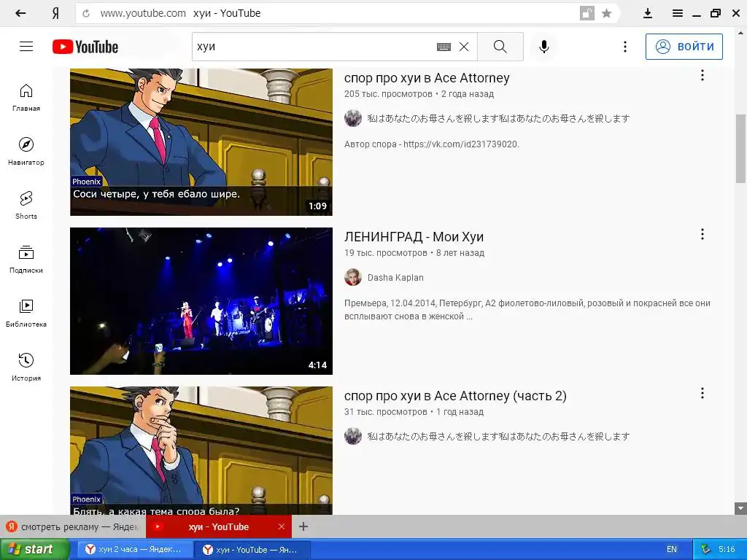Viewport: 747px width, 560px height.
Task: Start voice search with microphone
Action: (544, 47)
